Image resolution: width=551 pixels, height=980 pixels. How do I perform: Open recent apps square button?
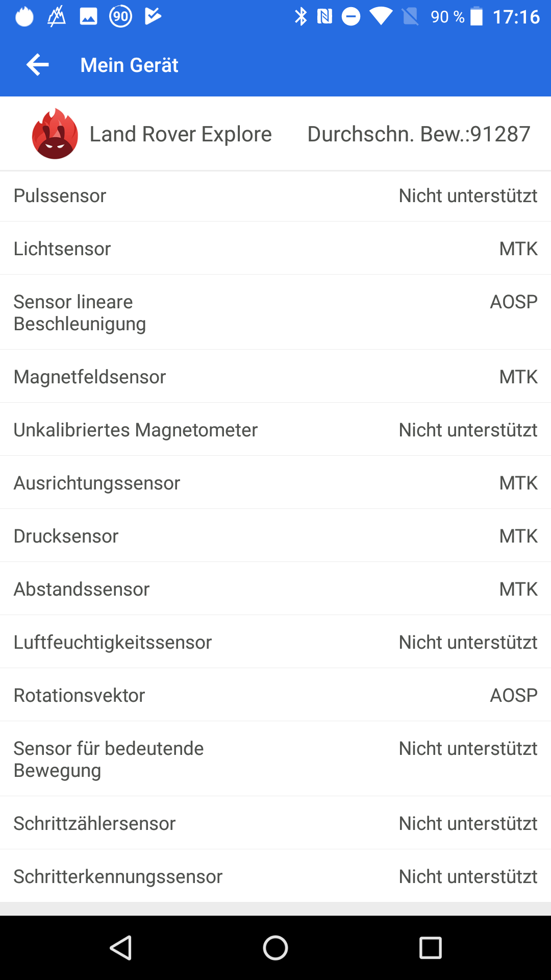[430, 948]
